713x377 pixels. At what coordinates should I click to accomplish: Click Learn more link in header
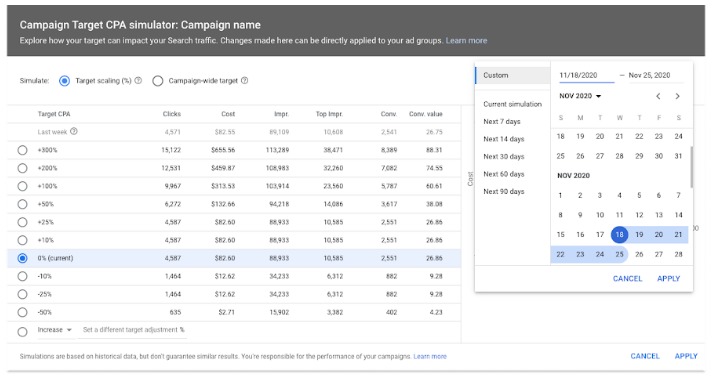[466, 40]
